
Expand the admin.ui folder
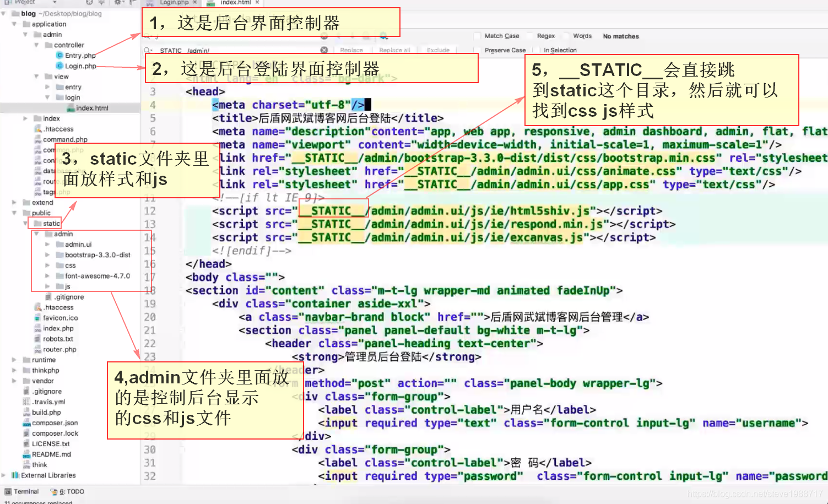(x=47, y=244)
